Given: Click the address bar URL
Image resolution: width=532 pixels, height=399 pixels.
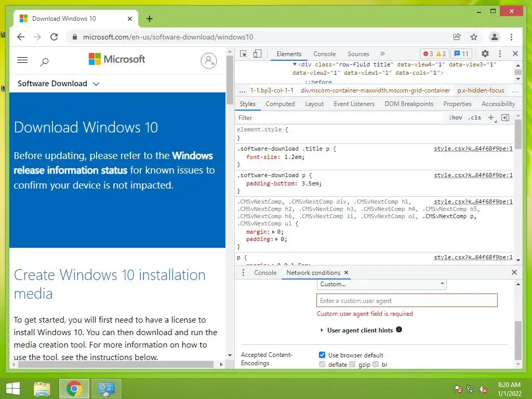Looking at the screenshot, I should click(168, 37).
